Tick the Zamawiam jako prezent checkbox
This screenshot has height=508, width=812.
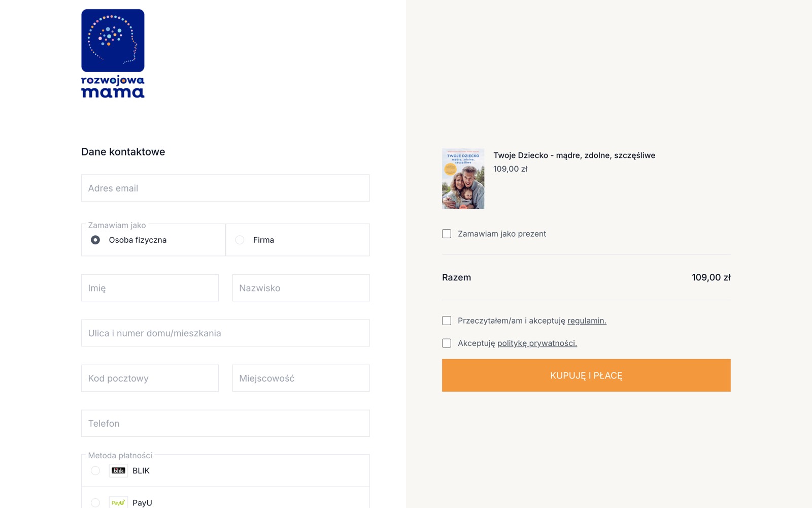point(447,234)
